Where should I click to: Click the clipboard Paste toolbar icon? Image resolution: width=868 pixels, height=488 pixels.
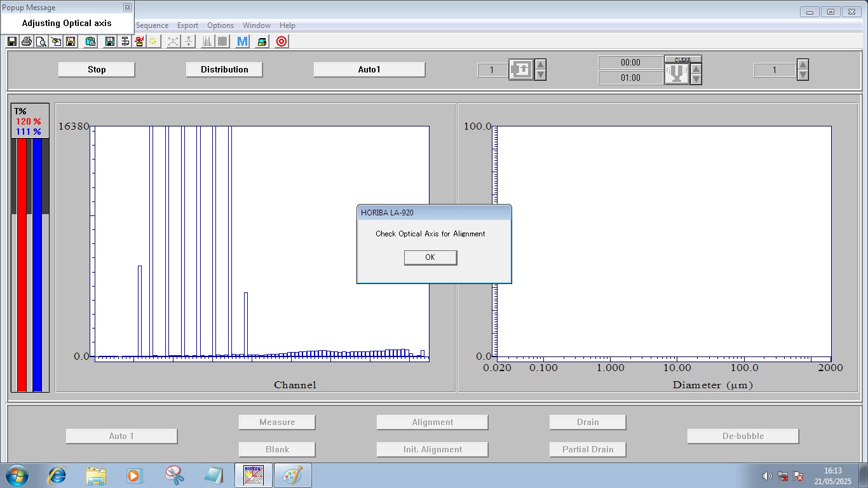(x=90, y=41)
